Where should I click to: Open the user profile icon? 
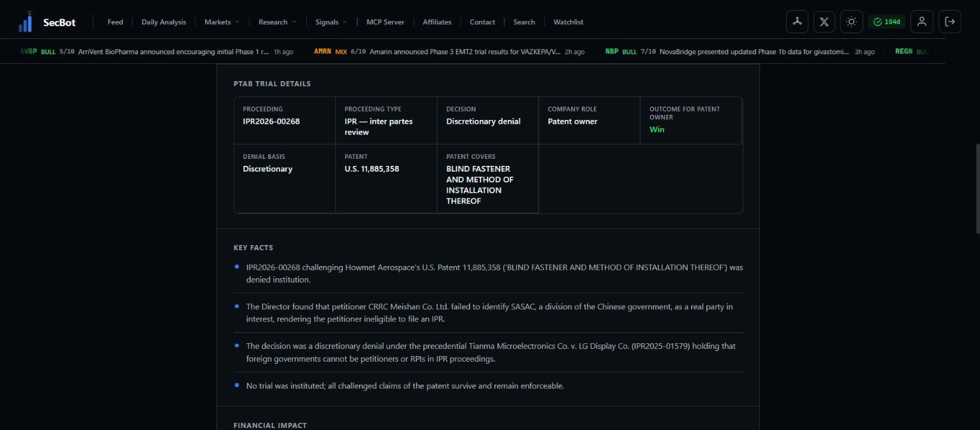click(x=922, y=22)
